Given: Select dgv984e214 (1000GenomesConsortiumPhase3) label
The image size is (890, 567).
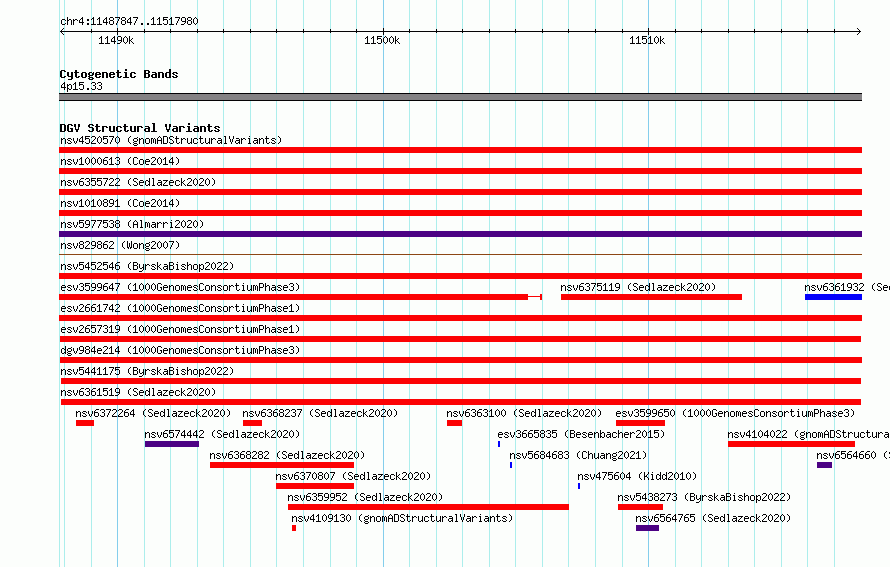Looking at the screenshot, I should [180, 350].
